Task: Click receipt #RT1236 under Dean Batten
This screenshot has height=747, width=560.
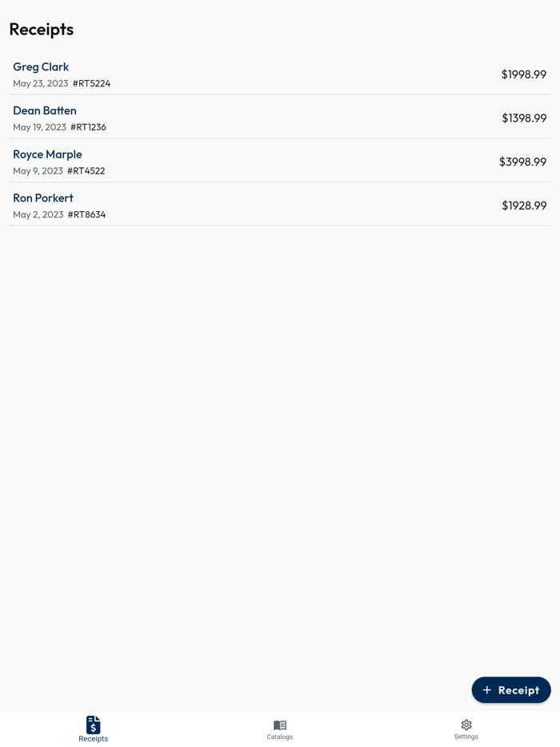Action: [88, 126]
